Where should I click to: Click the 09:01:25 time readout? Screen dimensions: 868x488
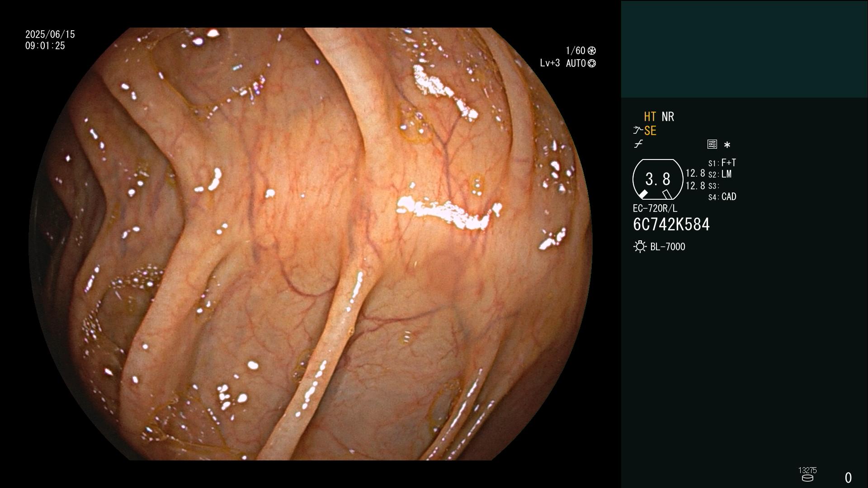click(x=45, y=46)
